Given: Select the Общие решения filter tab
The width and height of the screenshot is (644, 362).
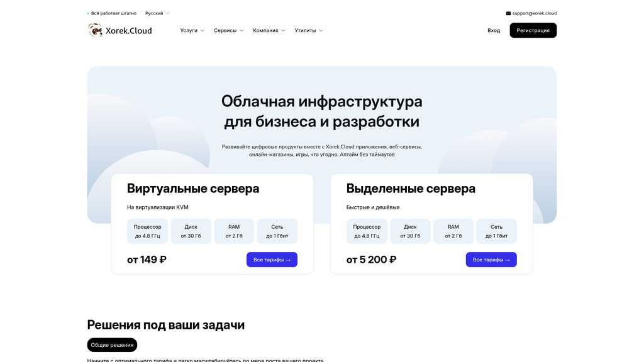Looking at the screenshot, I should coord(112,344).
